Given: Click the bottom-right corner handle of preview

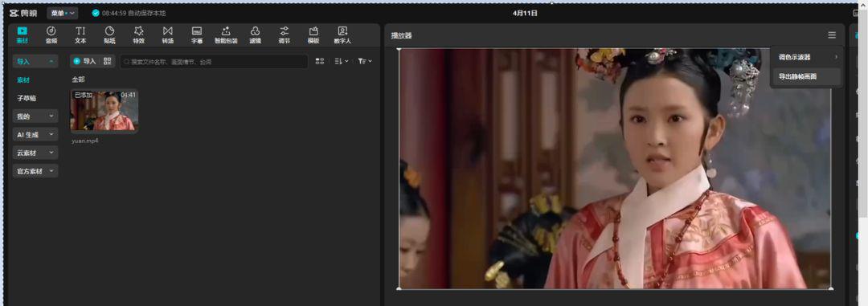Looking at the screenshot, I should 831,288.
